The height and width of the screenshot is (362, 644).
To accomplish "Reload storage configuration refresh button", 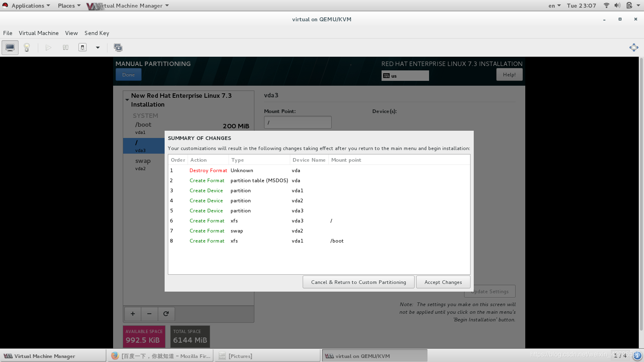I will [166, 314].
